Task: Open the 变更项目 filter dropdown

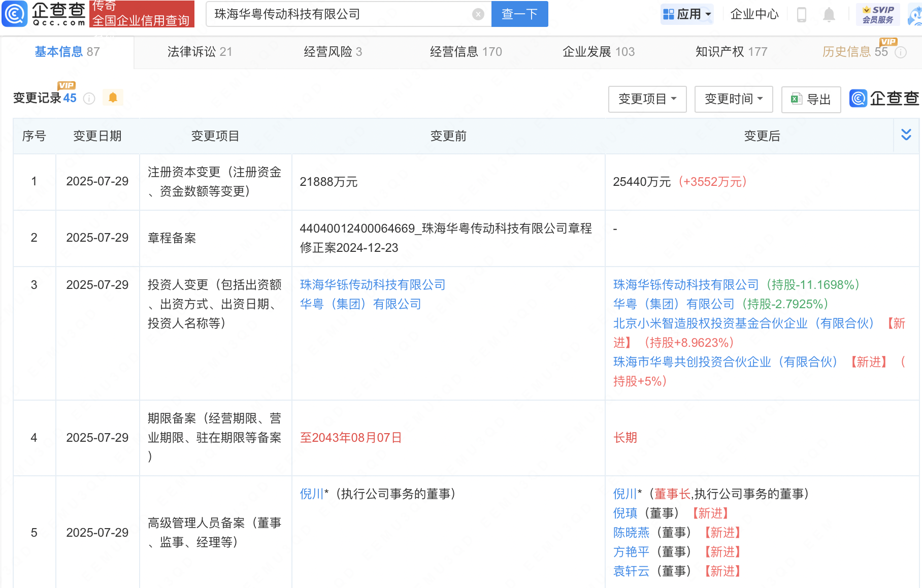Action: 647,99
